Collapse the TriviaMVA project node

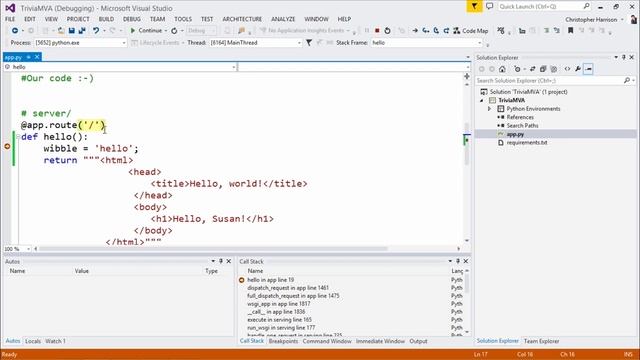click(x=482, y=100)
